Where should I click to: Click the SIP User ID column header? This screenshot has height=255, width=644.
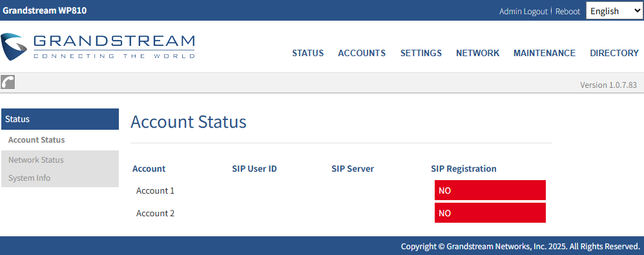[x=254, y=168]
